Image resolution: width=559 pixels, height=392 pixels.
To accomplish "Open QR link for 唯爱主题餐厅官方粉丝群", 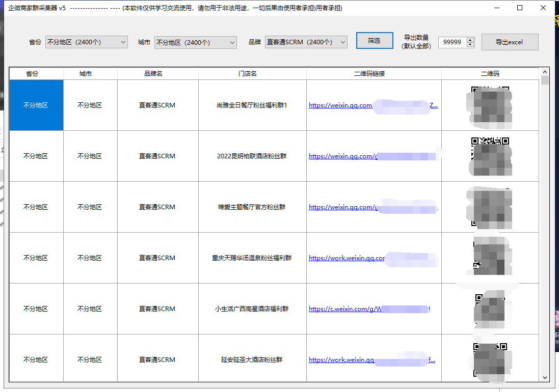I will (x=340, y=207).
